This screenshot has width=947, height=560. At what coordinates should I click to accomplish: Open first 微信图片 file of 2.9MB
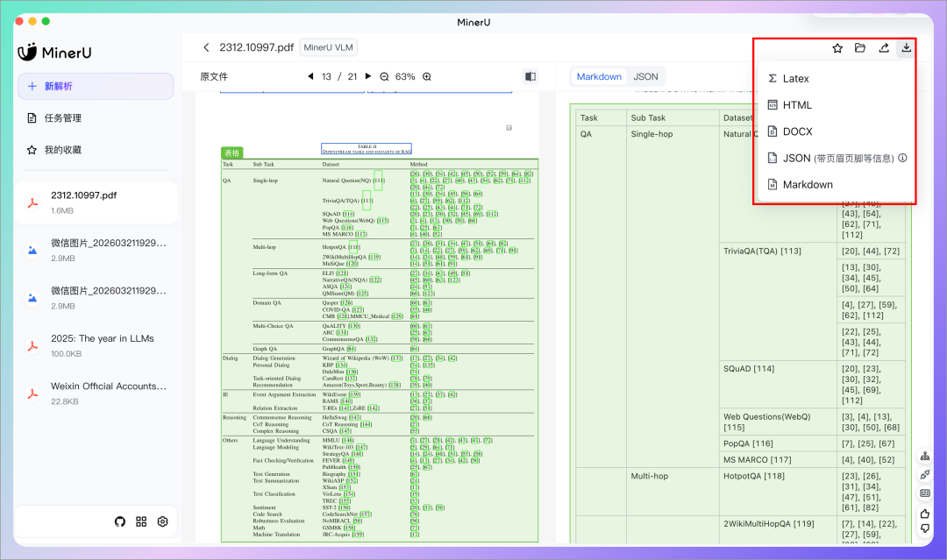96,250
